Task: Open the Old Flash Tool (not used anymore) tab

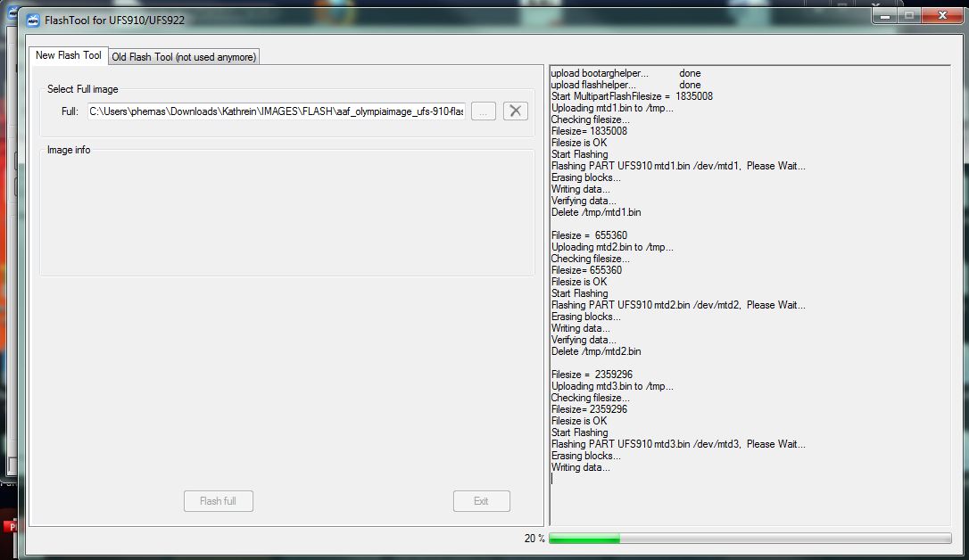Action: (x=184, y=57)
